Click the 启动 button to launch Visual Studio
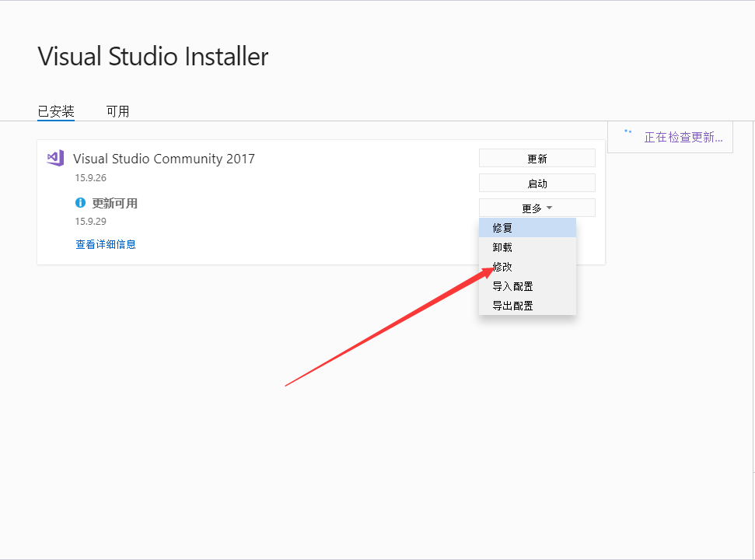 pyautogui.click(x=537, y=184)
